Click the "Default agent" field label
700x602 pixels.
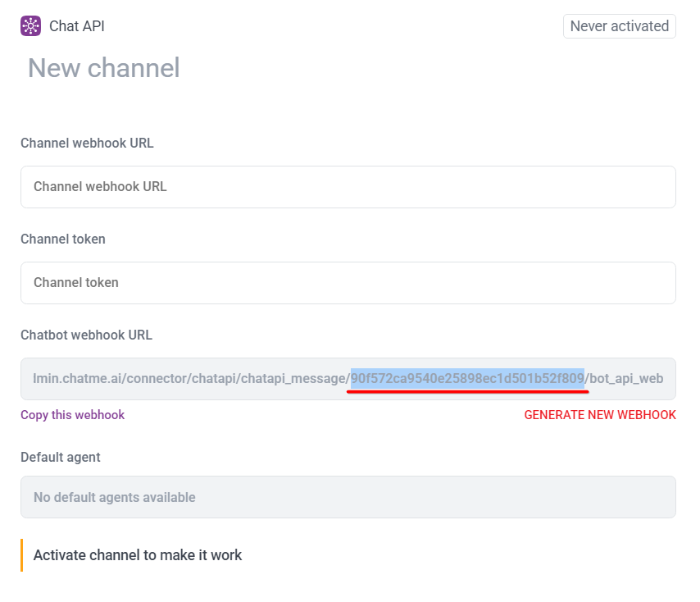point(61,457)
